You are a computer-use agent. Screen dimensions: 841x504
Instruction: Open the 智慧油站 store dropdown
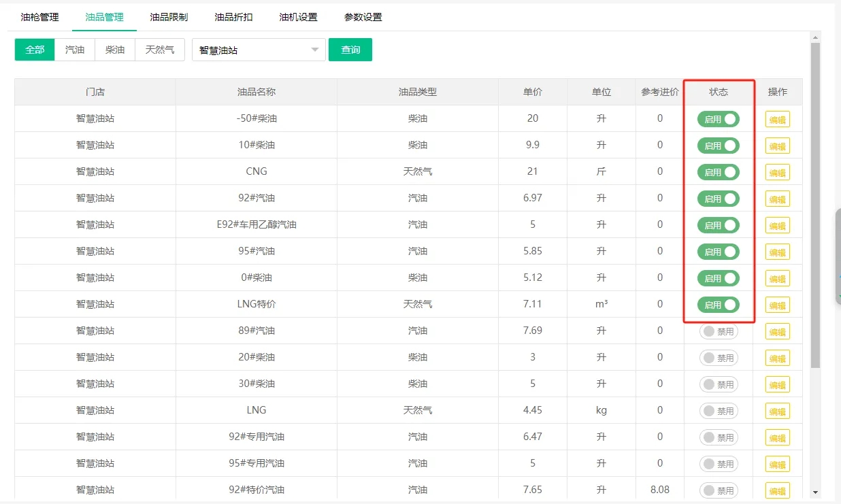[x=259, y=50]
